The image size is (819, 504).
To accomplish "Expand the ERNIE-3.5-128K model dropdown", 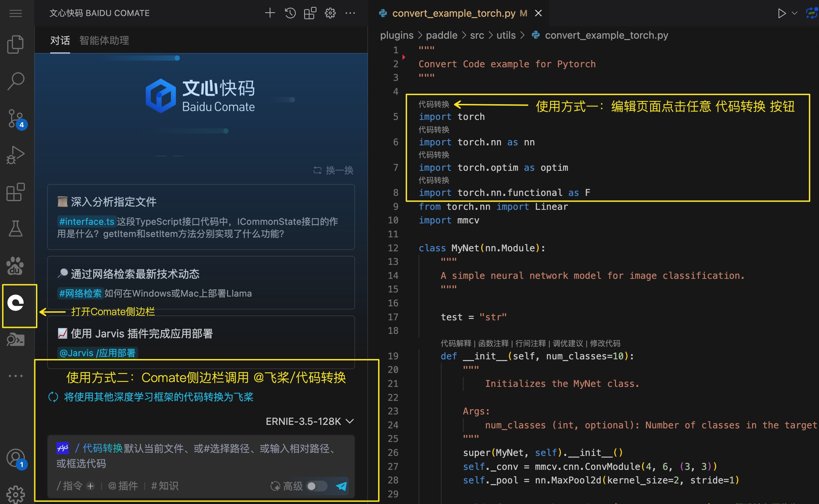I will click(x=309, y=421).
